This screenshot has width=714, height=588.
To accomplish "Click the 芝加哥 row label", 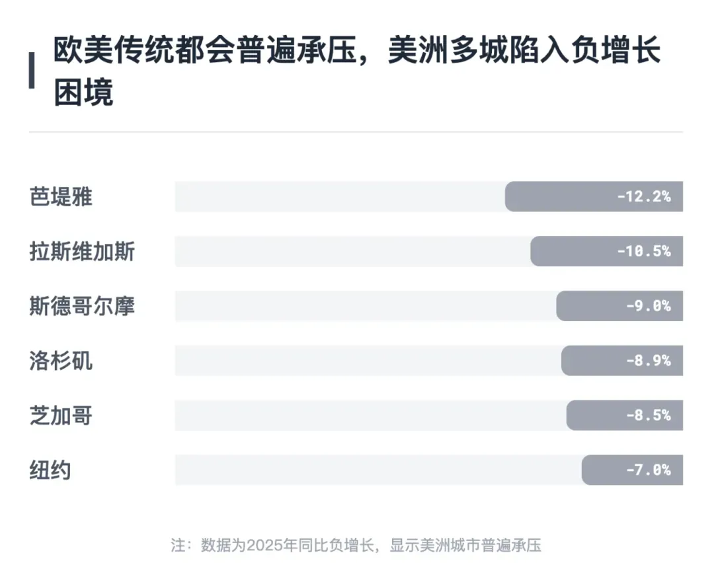I will (x=61, y=416).
